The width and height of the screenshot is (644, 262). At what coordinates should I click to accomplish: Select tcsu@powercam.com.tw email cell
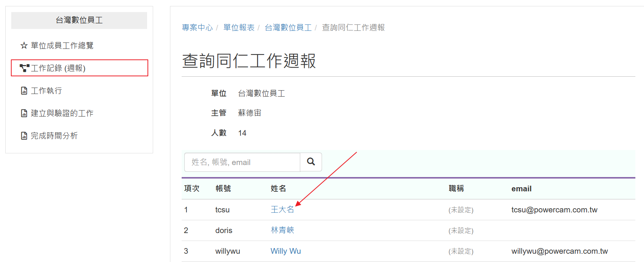pyautogui.click(x=554, y=210)
